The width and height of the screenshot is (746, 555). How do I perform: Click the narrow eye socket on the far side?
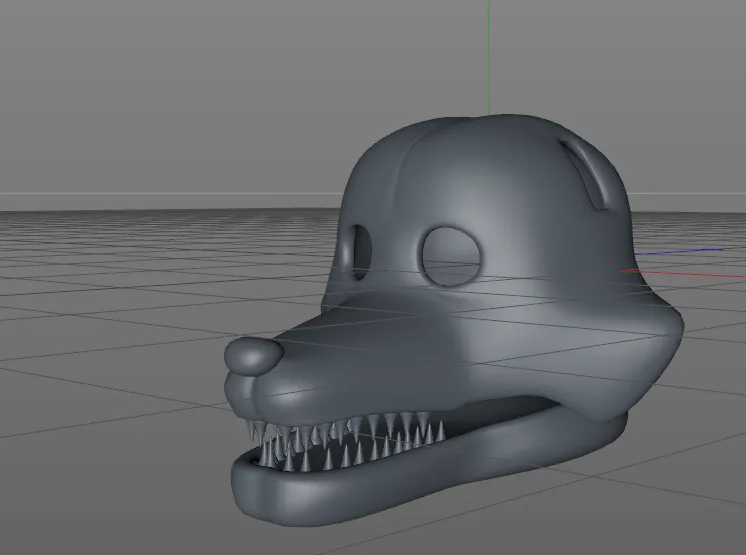point(361,252)
